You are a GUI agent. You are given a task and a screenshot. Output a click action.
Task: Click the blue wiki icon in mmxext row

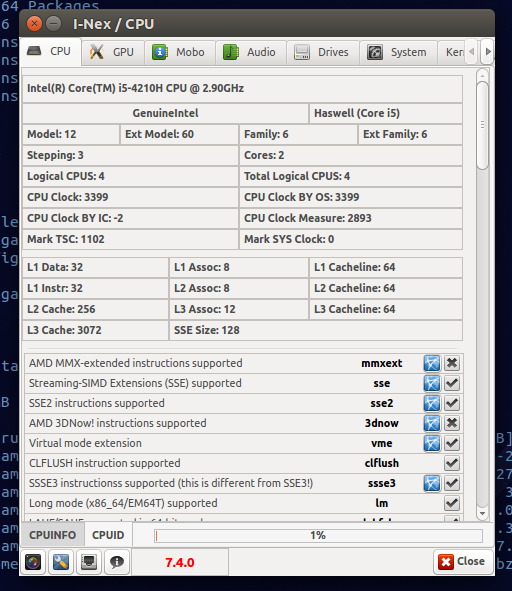coord(432,363)
